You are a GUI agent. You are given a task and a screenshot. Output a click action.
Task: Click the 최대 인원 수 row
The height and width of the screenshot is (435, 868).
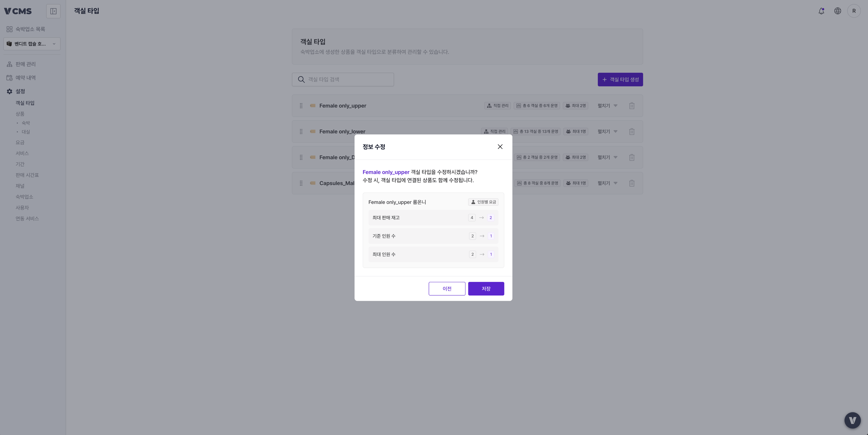point(433,254)
